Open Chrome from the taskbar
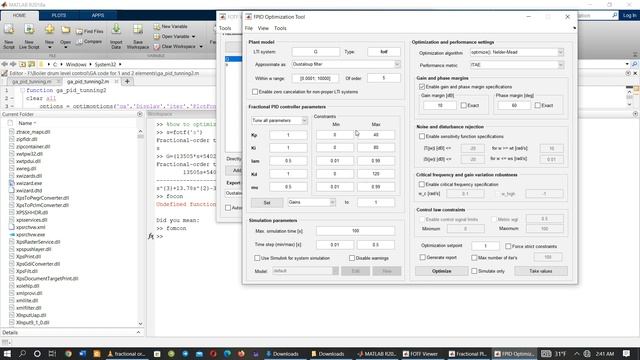 68,353
